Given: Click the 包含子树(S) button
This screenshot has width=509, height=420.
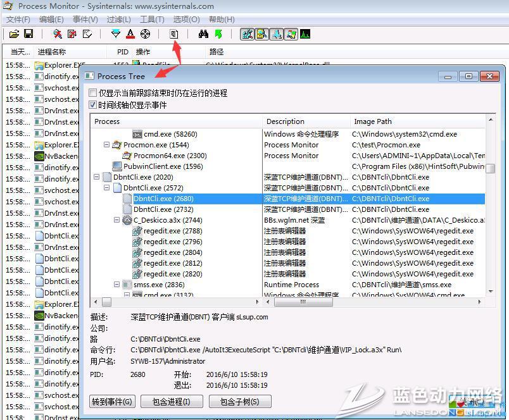Looking at the screenshot, I should pyautogui.click(x=239, y=402).
